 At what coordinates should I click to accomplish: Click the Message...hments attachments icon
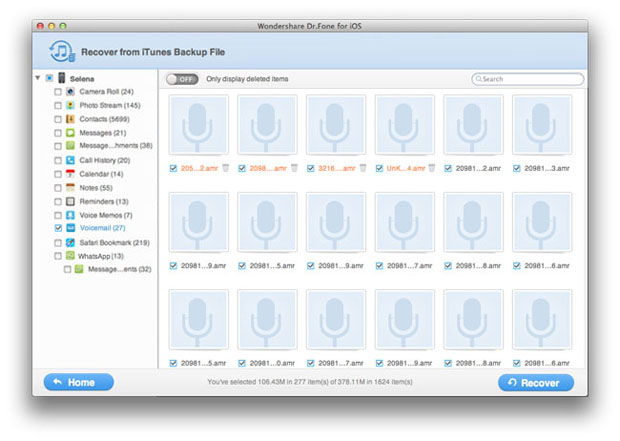(70, 146)
